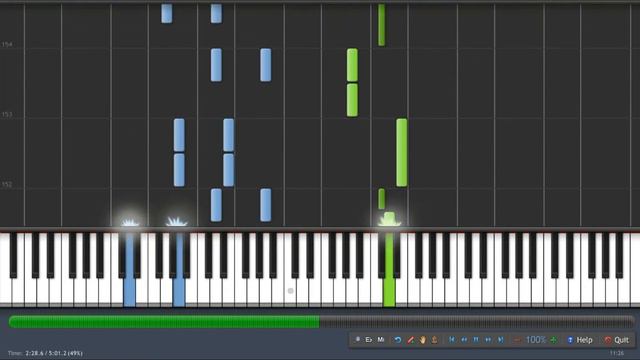Click the clock reading at the bottom right
This screenshot has width=640, height=360.
point(617,353)
